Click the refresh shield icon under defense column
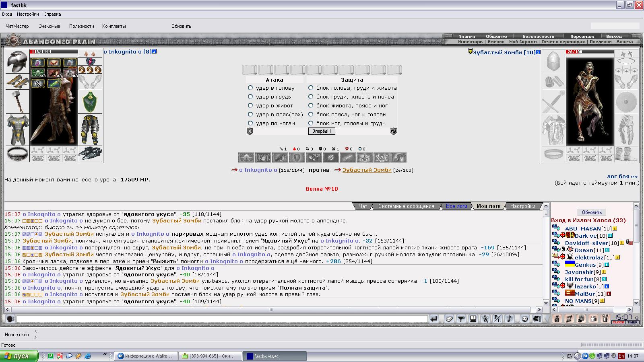The width and height of the screenshot is (644, 362). (393, 131)
